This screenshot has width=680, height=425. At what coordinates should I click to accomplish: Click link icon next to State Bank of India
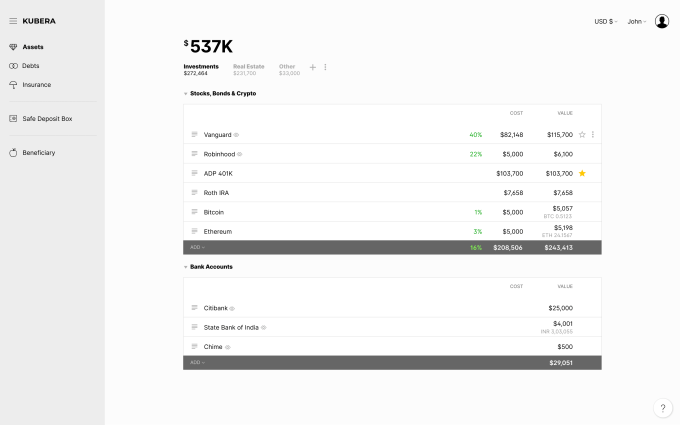pos(264,327)
